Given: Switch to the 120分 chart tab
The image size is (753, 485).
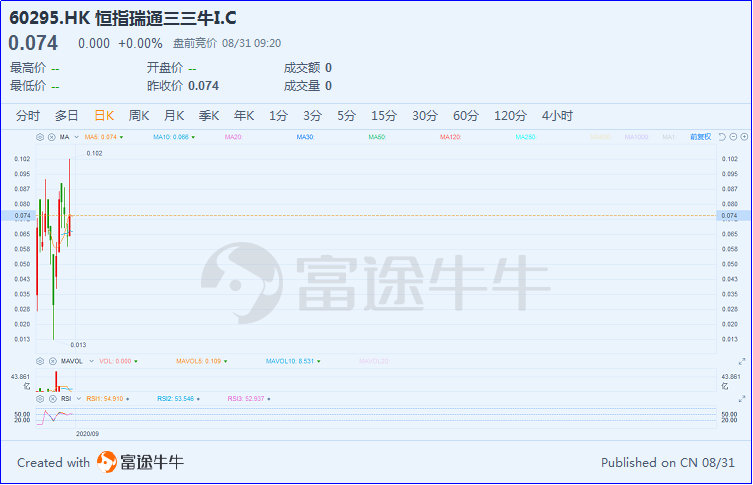Looking at the screenshot, I should pos(510,116).
